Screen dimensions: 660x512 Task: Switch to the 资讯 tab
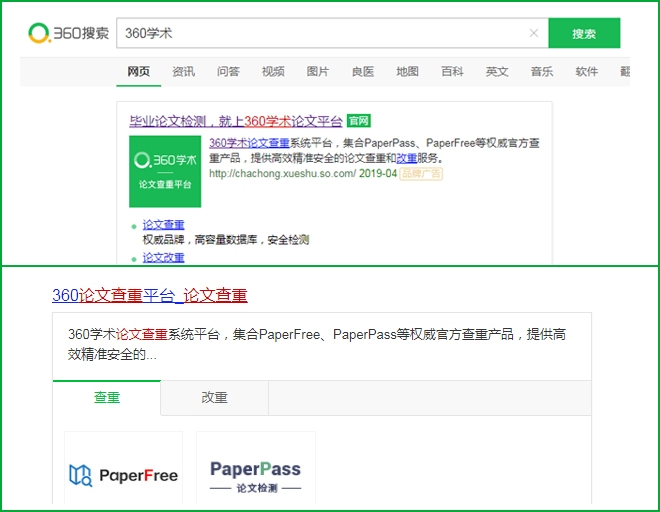click(x=184, y=71)
